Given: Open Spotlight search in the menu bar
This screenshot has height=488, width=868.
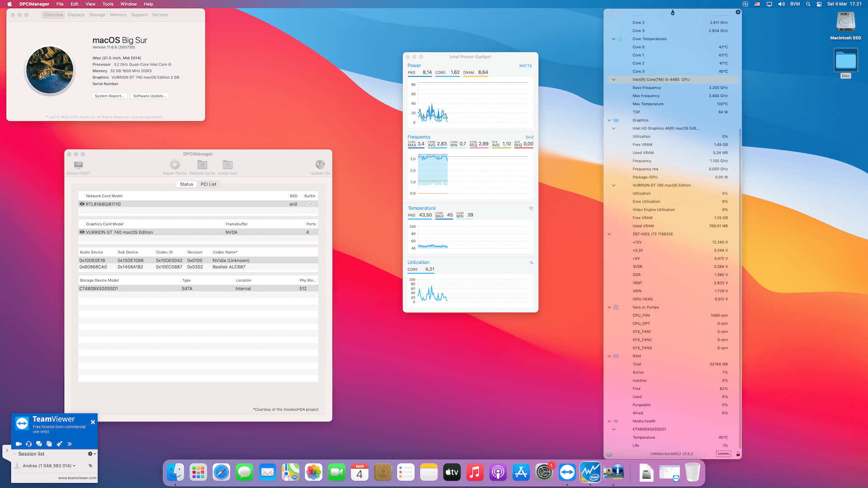Looking at the screenshot, I should [x=808, y=4].
